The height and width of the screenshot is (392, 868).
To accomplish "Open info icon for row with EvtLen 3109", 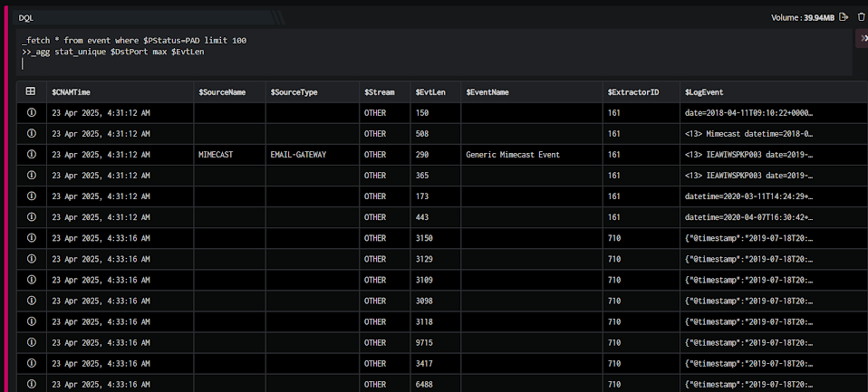I will [x=32, y=280].
